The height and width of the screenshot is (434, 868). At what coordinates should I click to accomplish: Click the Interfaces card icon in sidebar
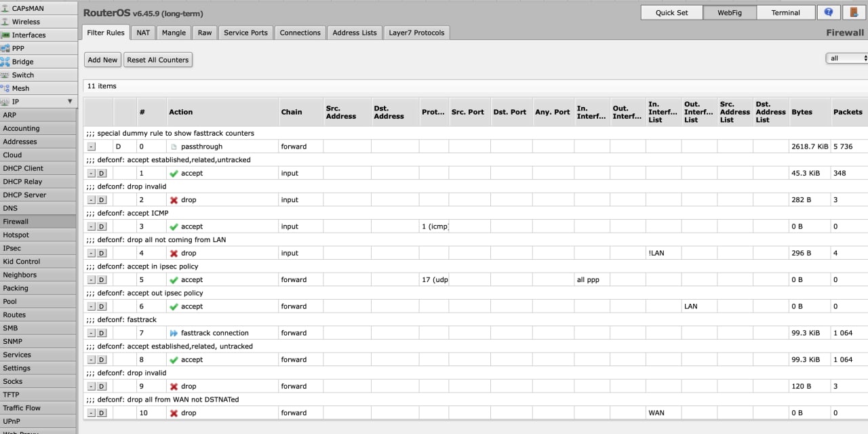[x=5, y=35]
